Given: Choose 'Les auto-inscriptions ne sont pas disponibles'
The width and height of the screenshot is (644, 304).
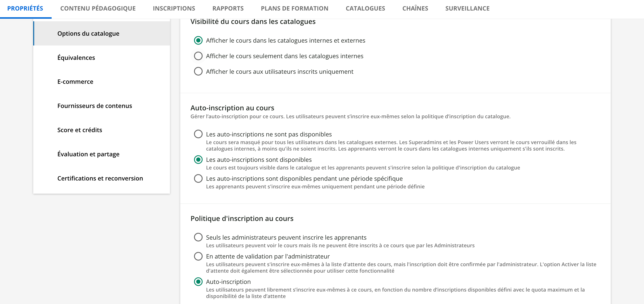Looking at the screenshot, I should click(x=198, y=134).
